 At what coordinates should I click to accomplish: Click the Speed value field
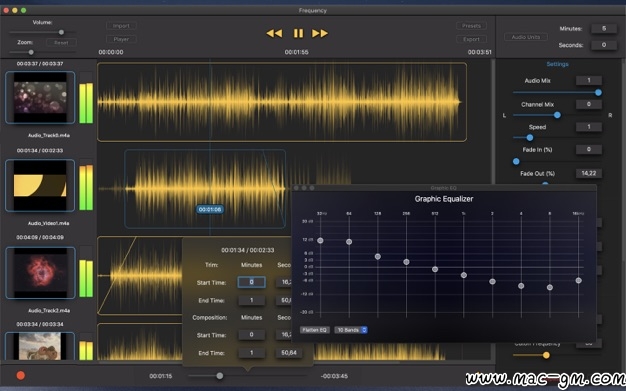tap(588, 127)
